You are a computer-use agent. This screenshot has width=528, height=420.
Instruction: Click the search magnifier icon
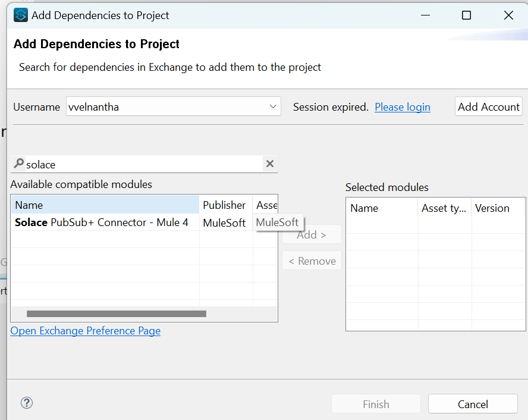18,164
